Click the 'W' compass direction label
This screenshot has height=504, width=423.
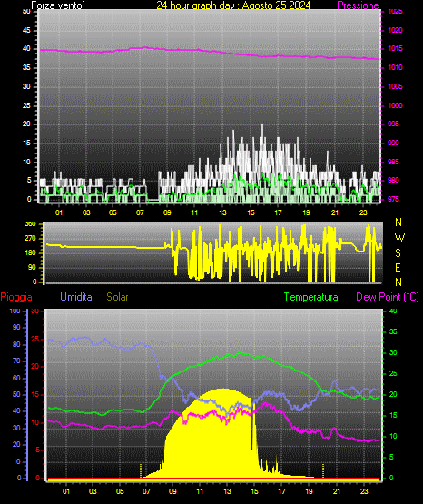coord(399,238)
